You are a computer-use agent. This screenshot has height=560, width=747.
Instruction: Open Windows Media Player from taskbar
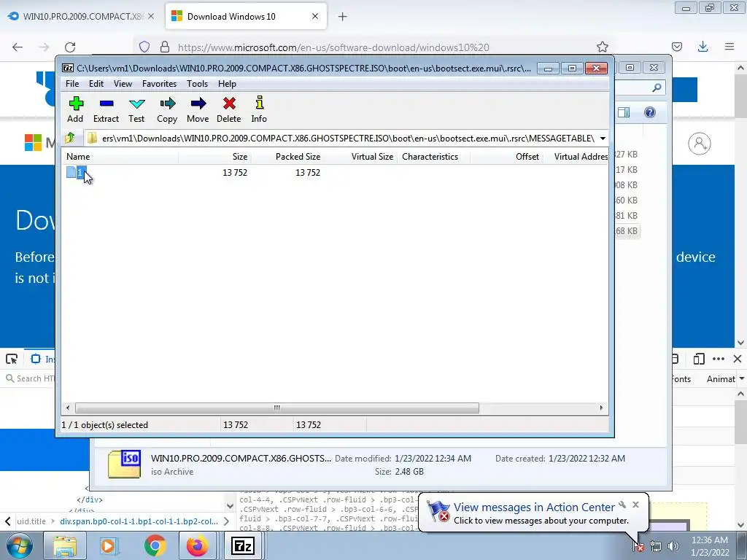(x=109, y=545)
